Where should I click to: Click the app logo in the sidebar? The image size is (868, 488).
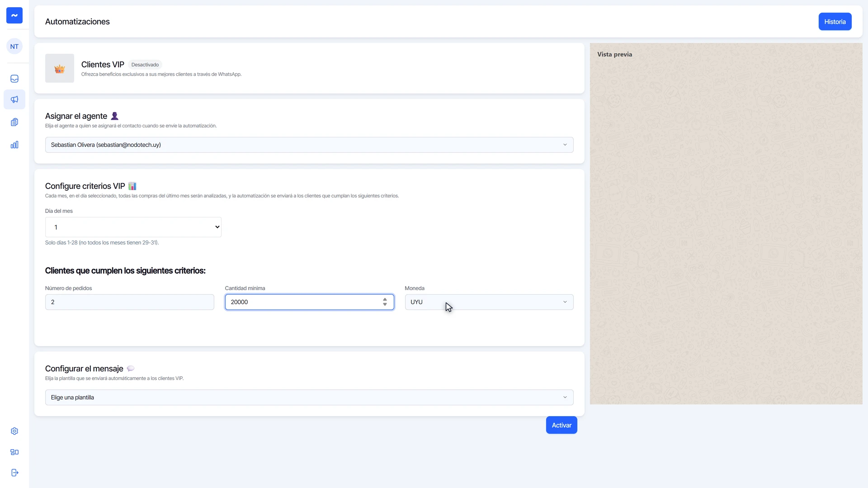click(14, 15)
